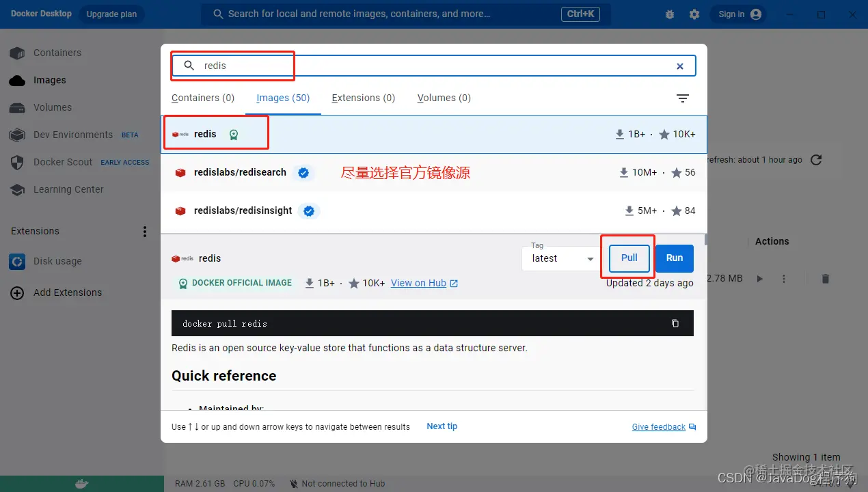Select the redis official image result
Image resolution: width=868 pixels, height=492 pixels.
pos(434,134)
